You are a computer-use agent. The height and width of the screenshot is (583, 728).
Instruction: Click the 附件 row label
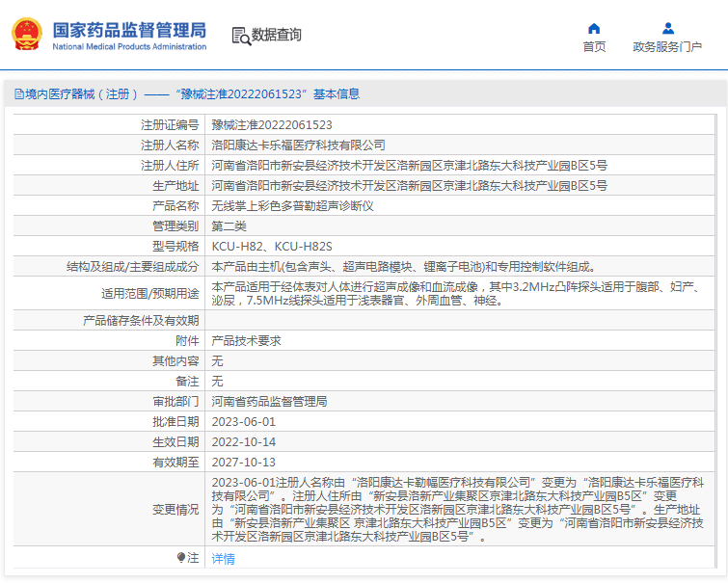point(188,341)
